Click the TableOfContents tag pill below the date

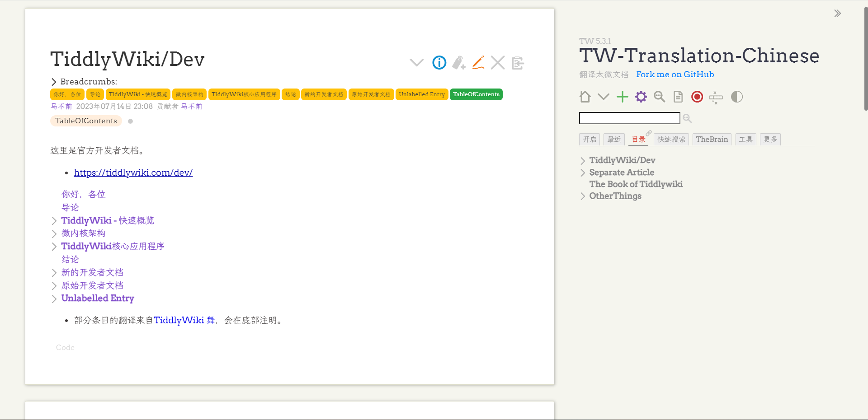(86, 121)
